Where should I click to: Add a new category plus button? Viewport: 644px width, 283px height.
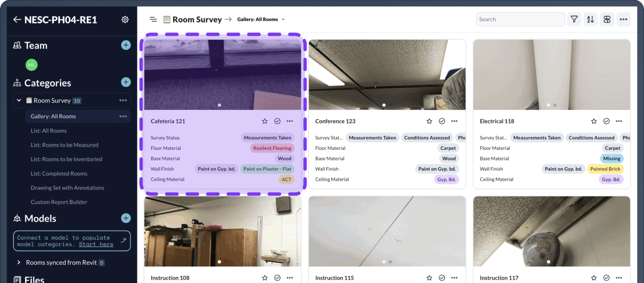[x=126, y=82]
